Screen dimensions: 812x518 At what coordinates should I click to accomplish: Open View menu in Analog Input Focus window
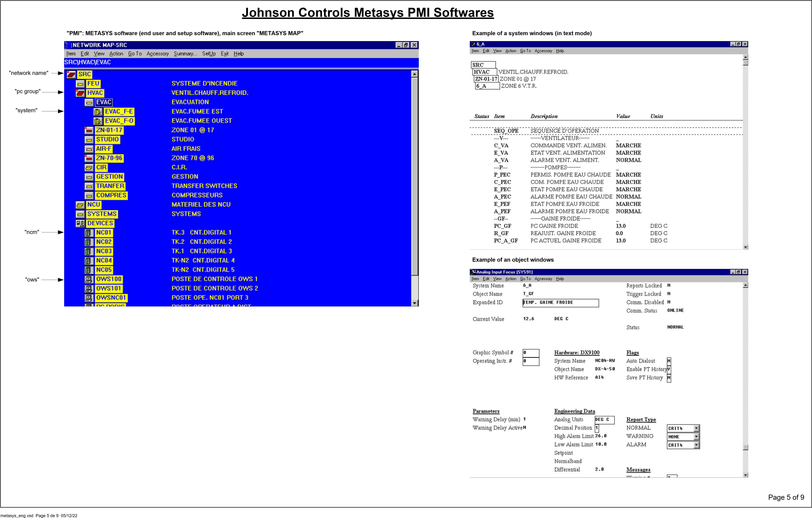click(x=497, y=279)
